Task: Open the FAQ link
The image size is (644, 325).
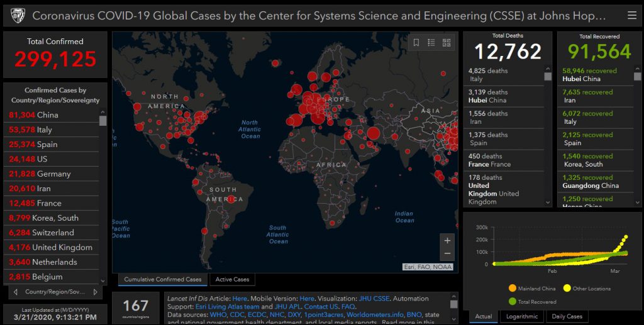Action: click(348, 307)
